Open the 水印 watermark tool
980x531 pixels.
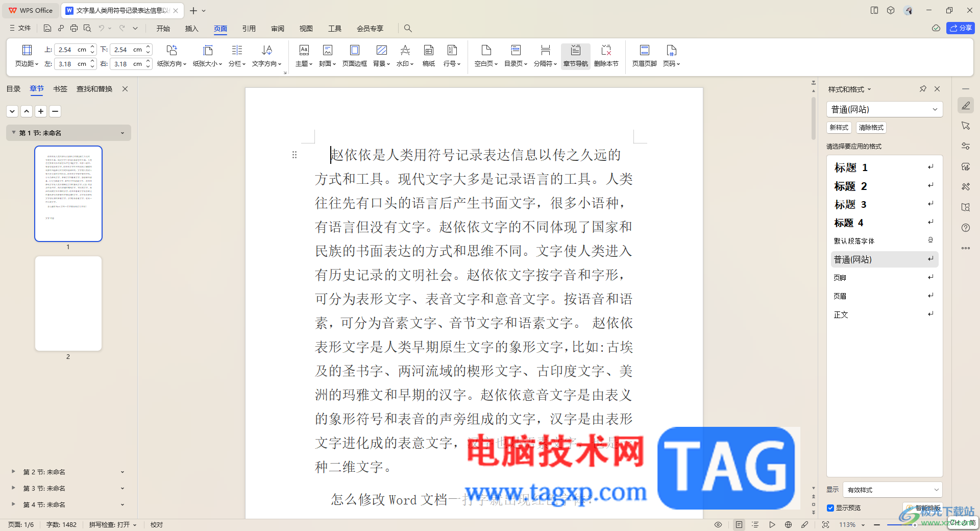(405, 56)
